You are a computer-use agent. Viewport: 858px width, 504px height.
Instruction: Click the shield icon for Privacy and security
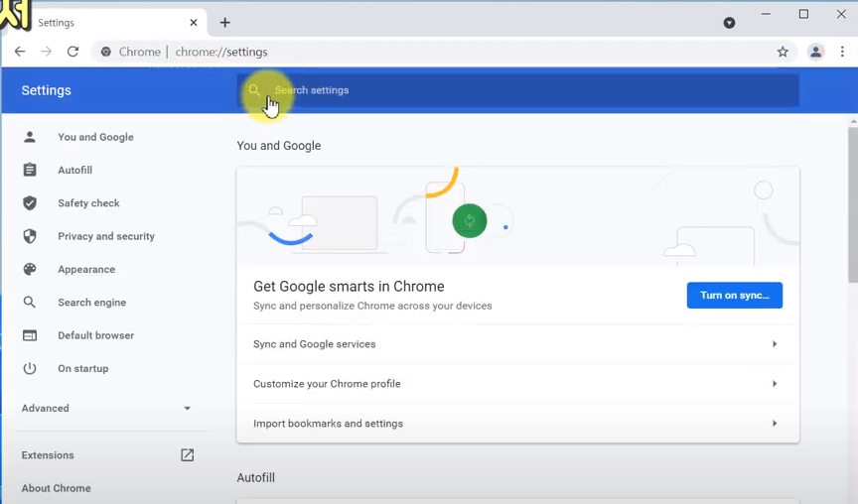[30, 236]
